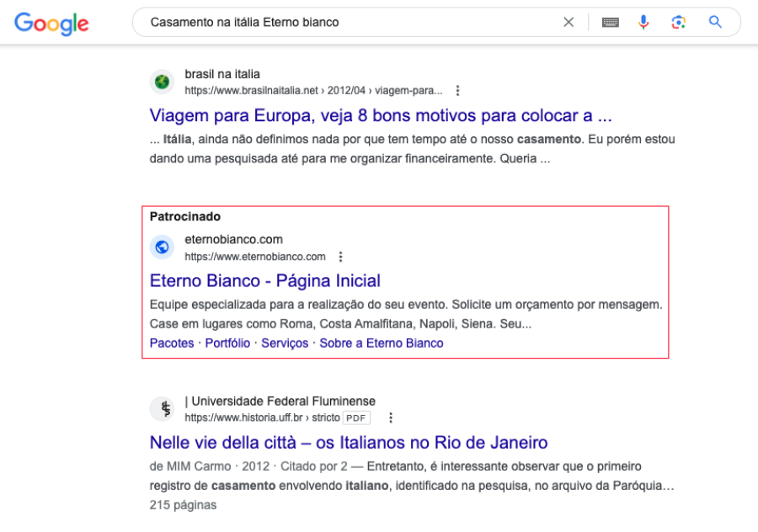Start voice search with the microphone icon
The height and width of the screenshot is (532, 758).
[643, 22]
